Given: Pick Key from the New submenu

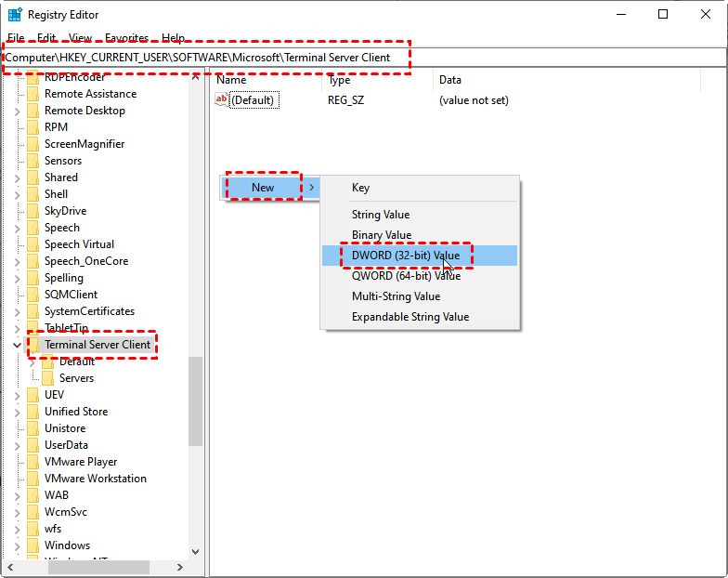Looking at the screenshot, I should (360, 188).
